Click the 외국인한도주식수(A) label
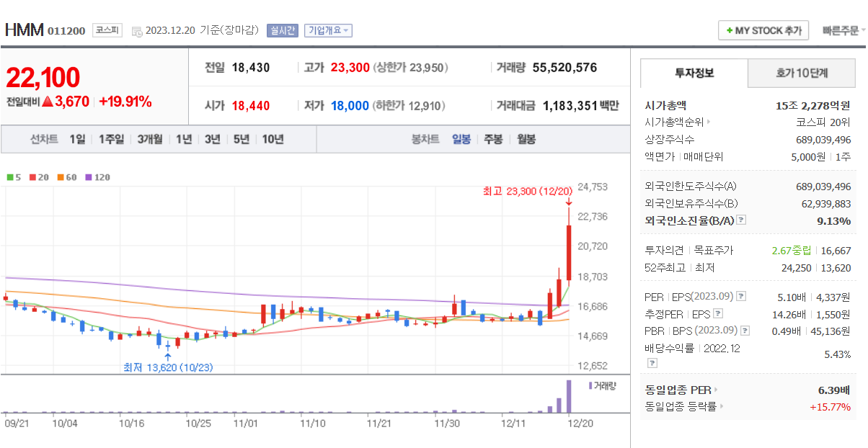 pos(691,187)
